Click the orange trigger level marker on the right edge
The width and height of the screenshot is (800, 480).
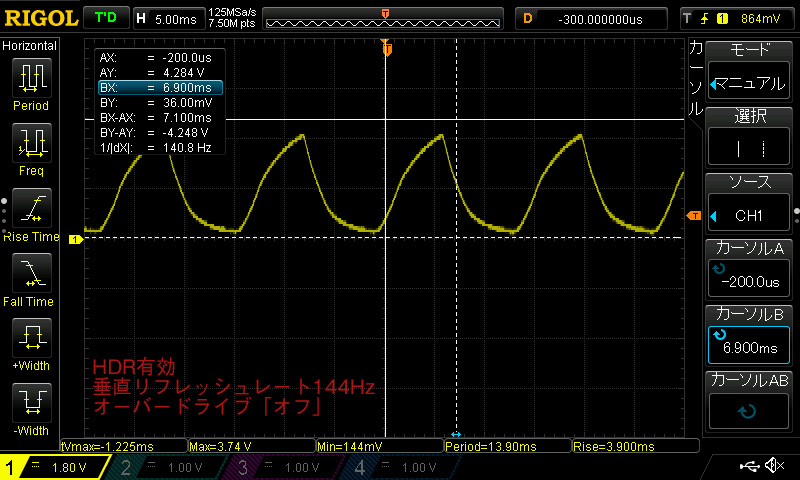point(694,216)
